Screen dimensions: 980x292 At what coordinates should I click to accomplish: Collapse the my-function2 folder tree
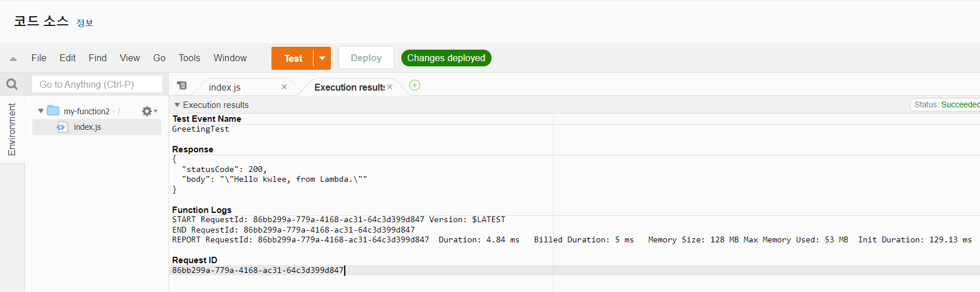(x=41, y=111)
